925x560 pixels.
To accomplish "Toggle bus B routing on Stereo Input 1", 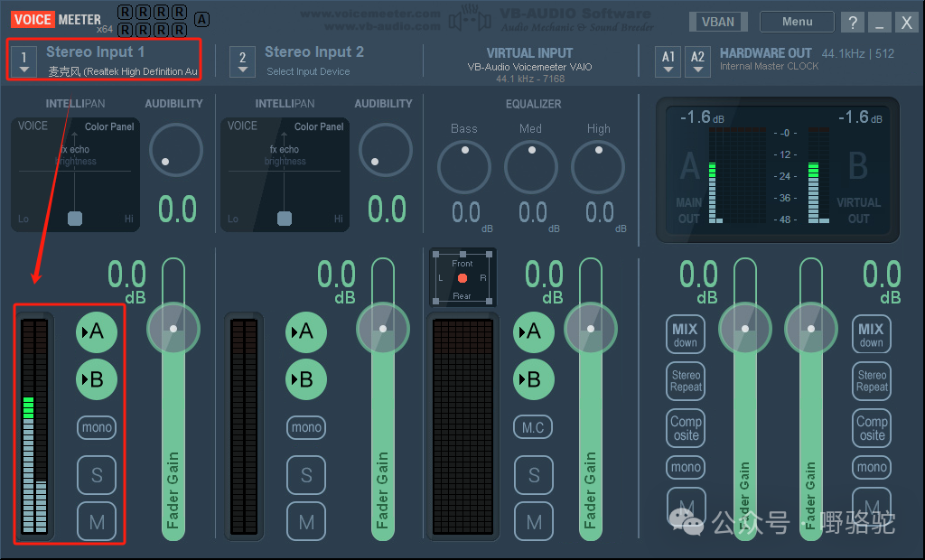I will point(96,379).
